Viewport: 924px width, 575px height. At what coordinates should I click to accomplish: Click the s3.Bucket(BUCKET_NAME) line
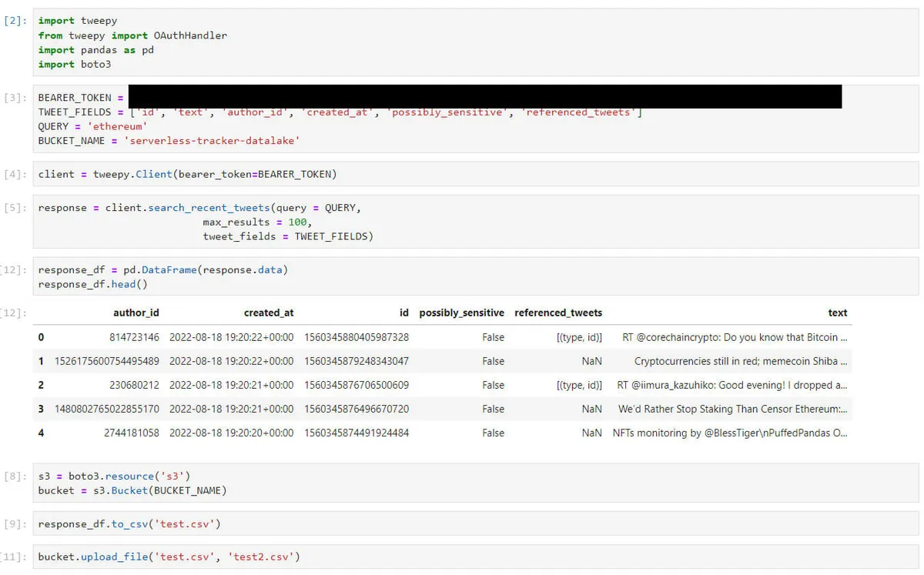pos(132,490)
